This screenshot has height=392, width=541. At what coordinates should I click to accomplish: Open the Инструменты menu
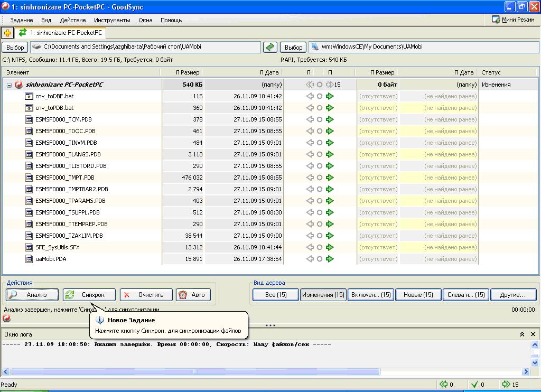[112, 20]
